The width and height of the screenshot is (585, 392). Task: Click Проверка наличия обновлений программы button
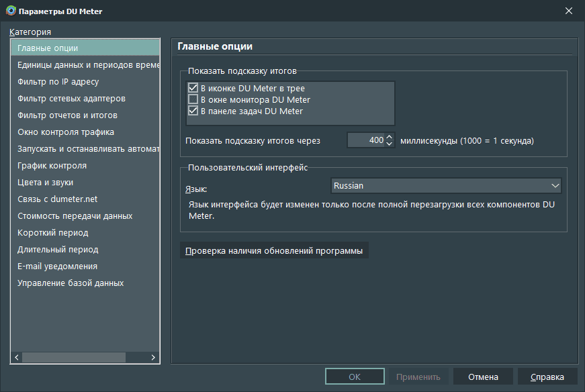point(274,251)
